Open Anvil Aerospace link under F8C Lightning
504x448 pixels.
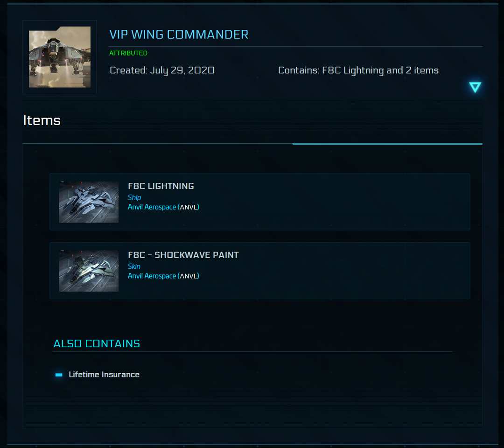pyautogui.click(x=152, y=207)
